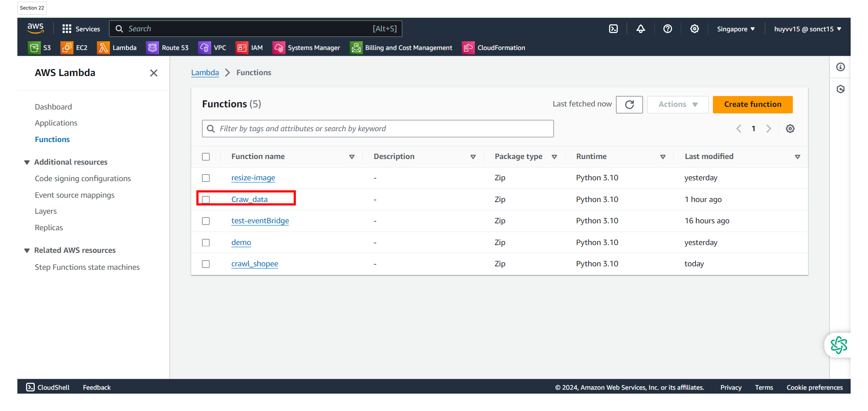
Task: Collapse the Related AWS resources section
Action: point(27,250)
